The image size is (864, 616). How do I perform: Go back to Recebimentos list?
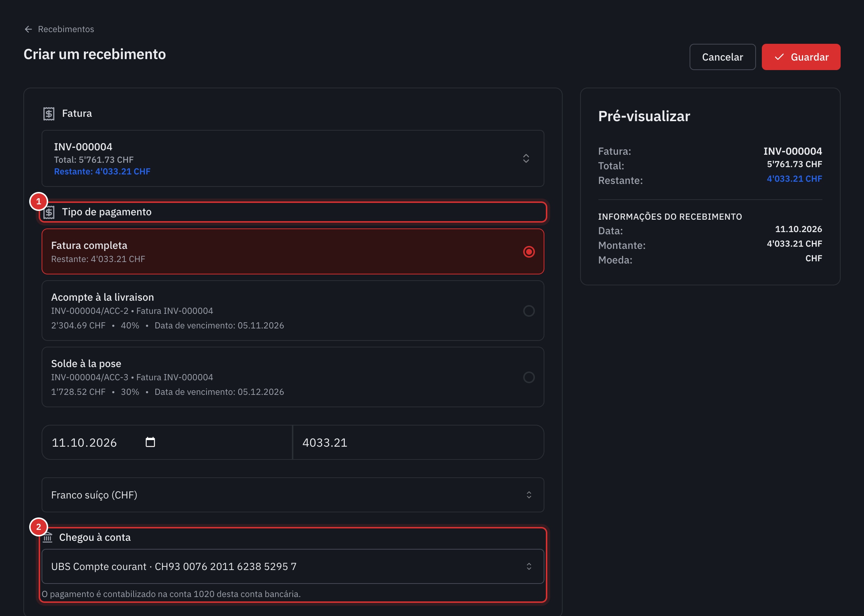(66, 29)
